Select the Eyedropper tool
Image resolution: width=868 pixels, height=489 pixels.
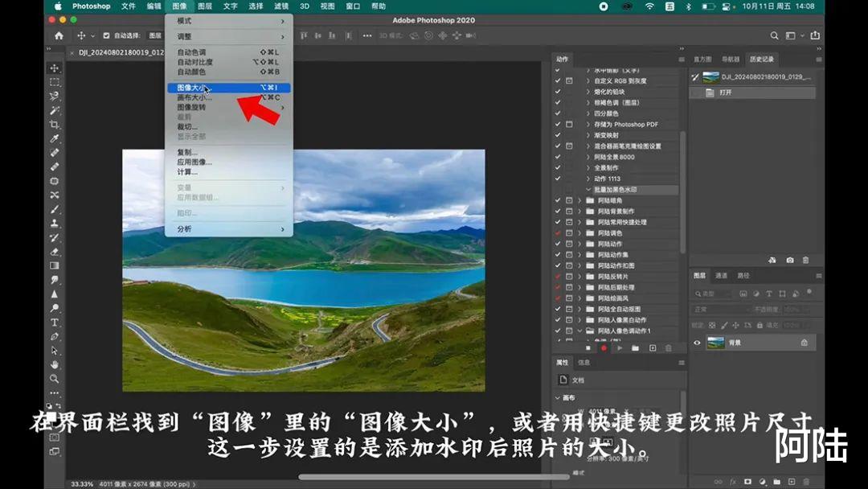55,138
